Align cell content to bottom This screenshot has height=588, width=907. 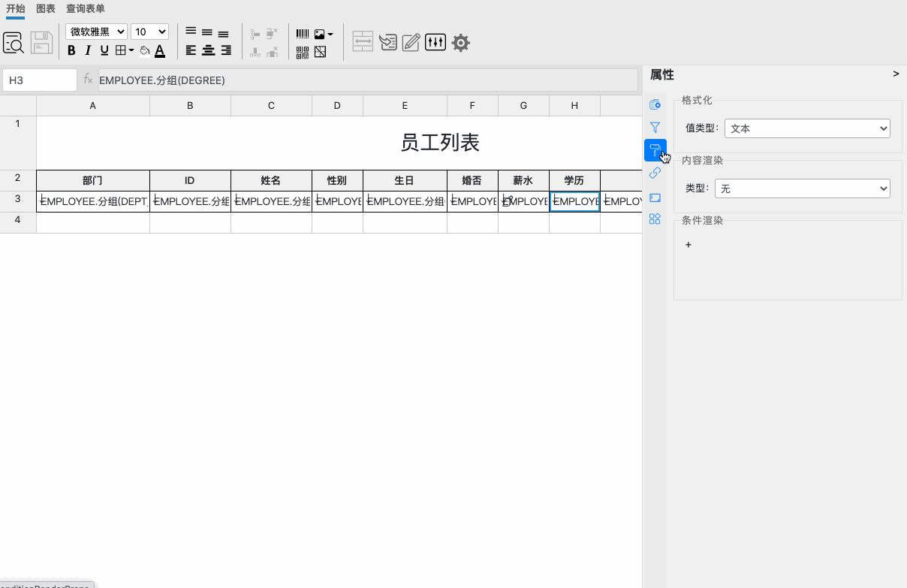click(x=224, y=34)
